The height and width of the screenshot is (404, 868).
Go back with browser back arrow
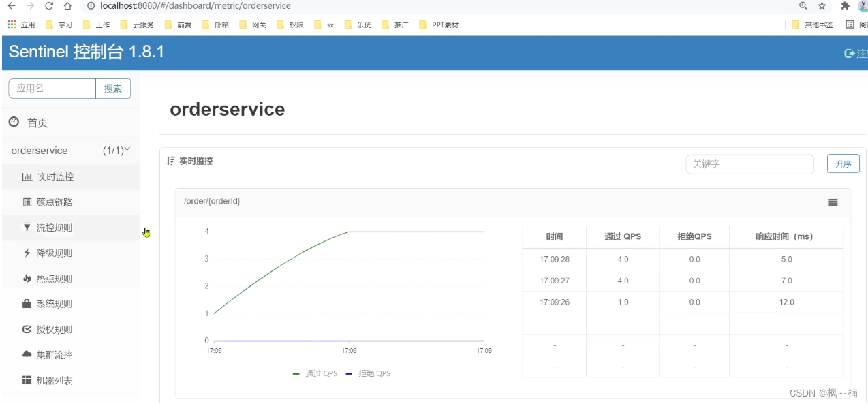[12, 5]
